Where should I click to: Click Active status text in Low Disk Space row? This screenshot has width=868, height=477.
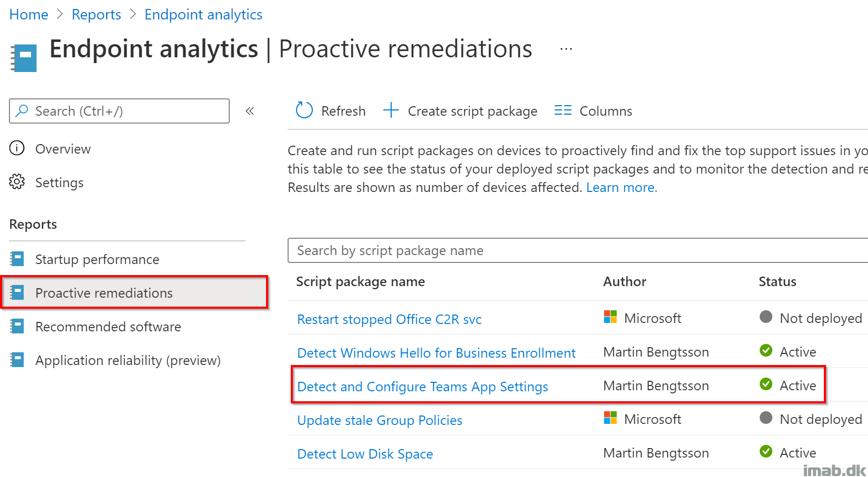click(x=798, y=453)
